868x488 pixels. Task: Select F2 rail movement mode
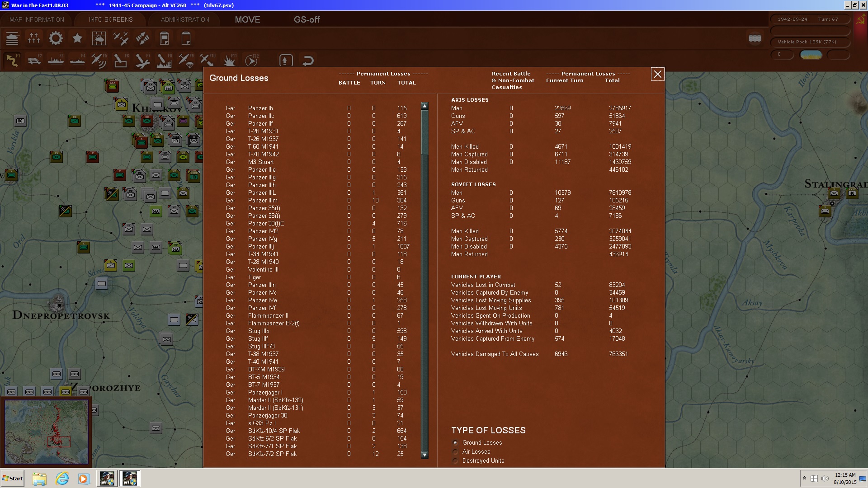click(x=34, y=60)
